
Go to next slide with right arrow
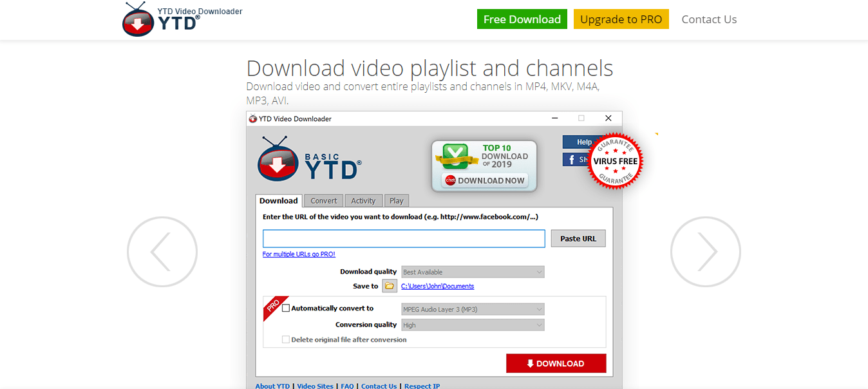click(x=706, y=252)
